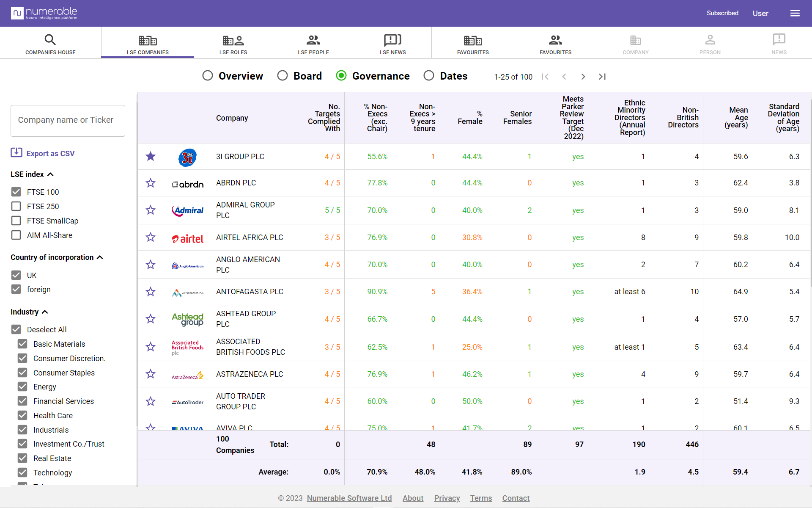Focus Company name or Ticker field
The height and width of the screenshot is (508, 812).
[x=68, y=121]
